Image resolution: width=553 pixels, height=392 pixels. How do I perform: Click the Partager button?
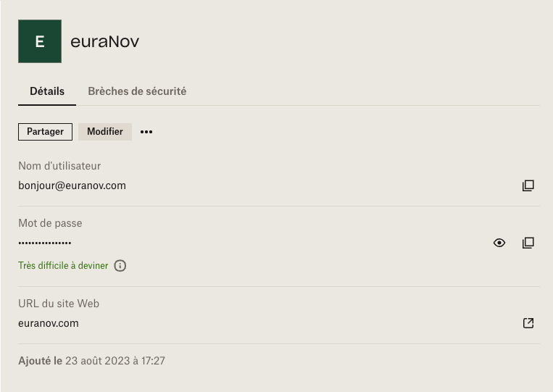pos(45,132)
